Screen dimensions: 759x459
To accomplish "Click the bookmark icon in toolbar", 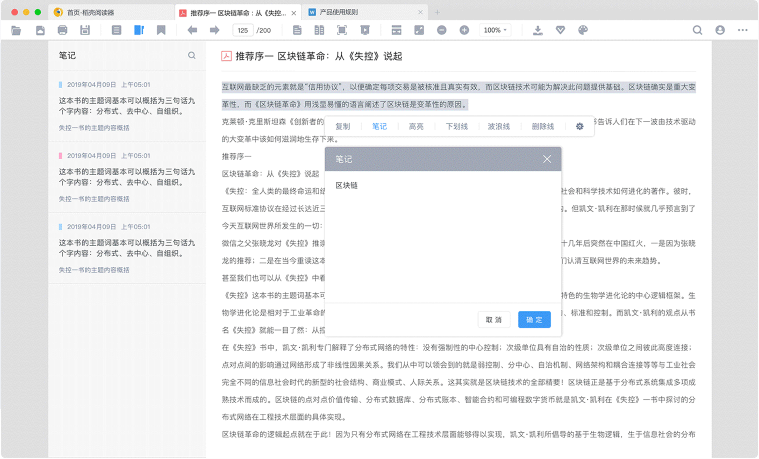I will [x=161, y=30].
